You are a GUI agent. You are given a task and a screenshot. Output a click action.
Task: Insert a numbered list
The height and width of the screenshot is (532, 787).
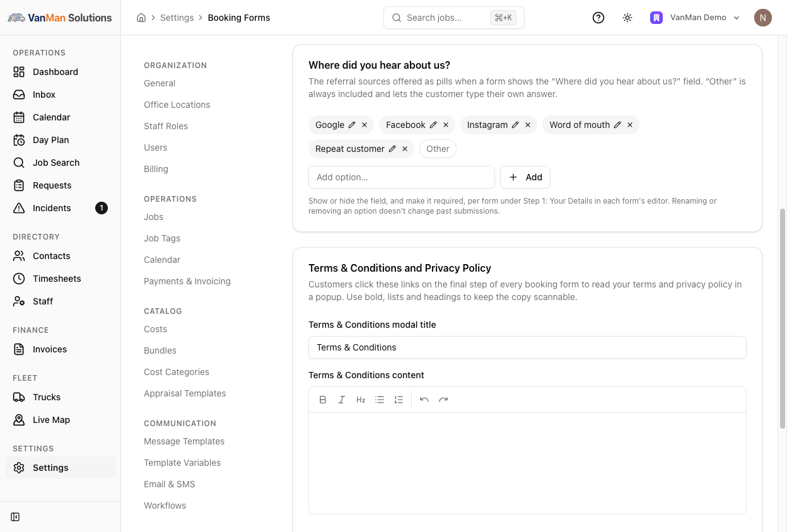coord(399,400)
